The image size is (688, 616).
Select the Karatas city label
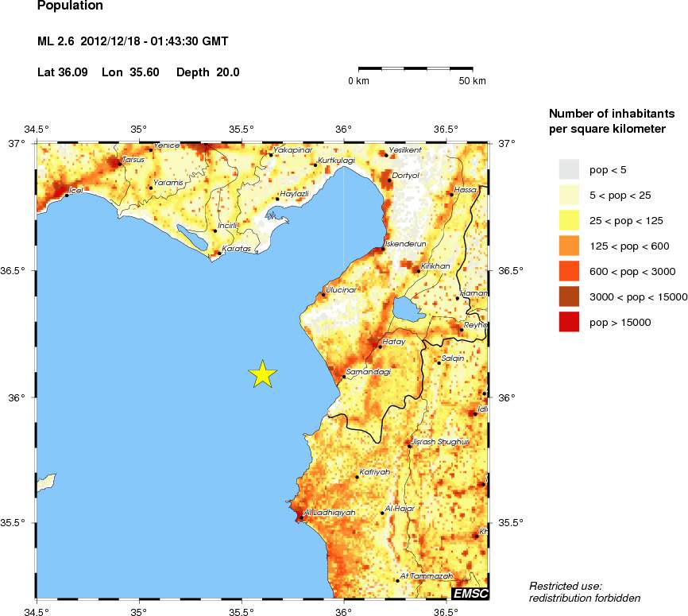pos(237,249)
